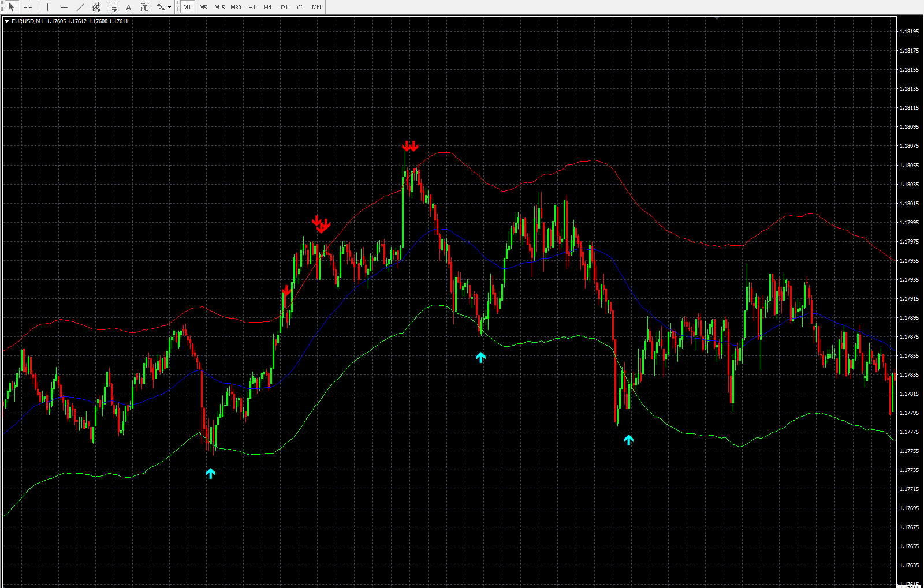924x588 pixels.
Task: Switch chart to M15 timeframe
Action: (x=219, y=7)
